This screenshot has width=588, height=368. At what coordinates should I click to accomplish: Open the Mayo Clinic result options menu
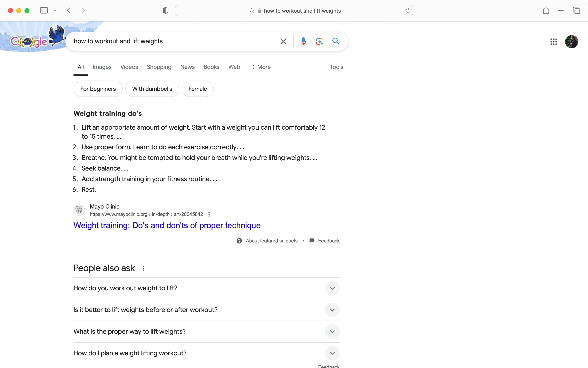coord(209,214)
